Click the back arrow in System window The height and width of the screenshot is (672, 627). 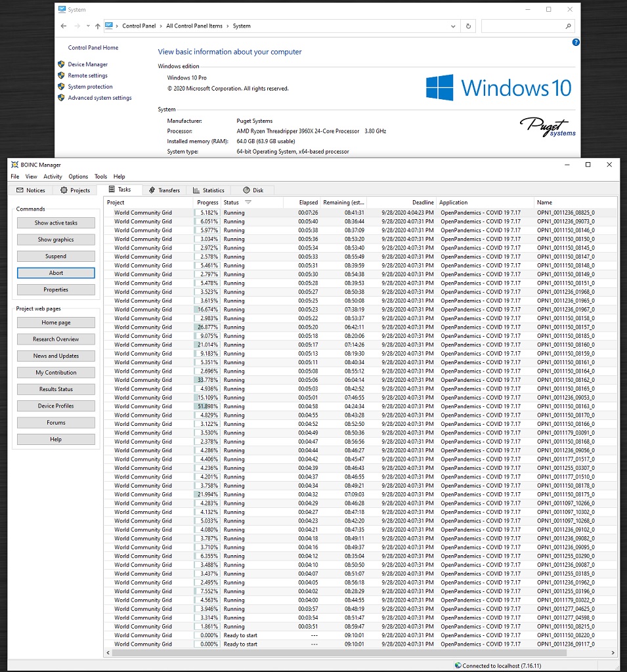64,26
